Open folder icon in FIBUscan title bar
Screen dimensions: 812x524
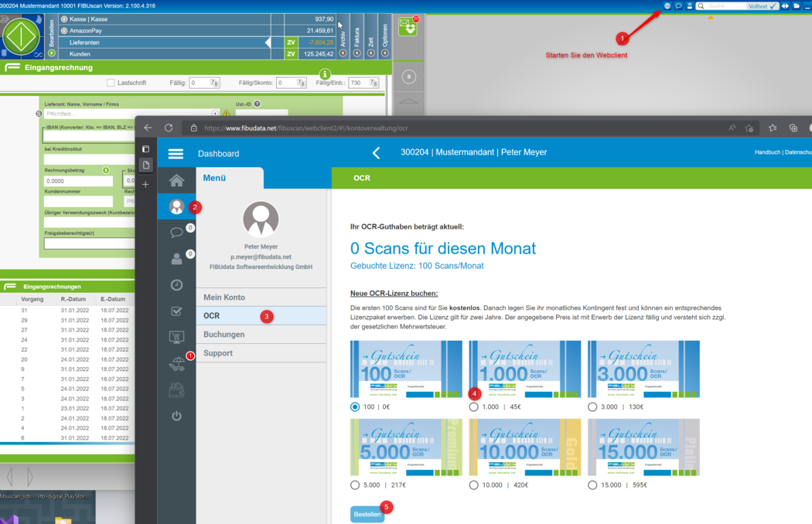point(797,6)
